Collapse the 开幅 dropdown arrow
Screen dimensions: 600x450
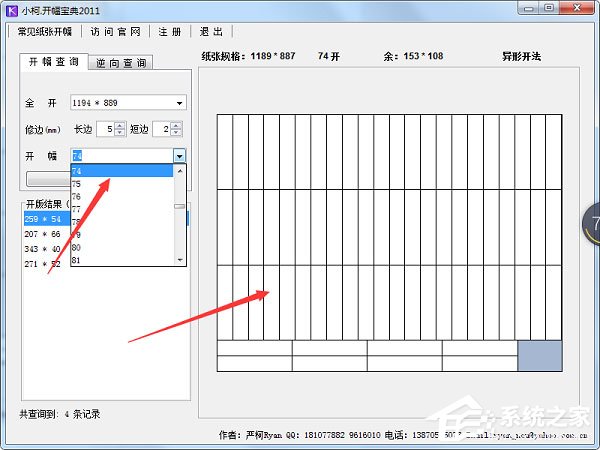(179, 156)
